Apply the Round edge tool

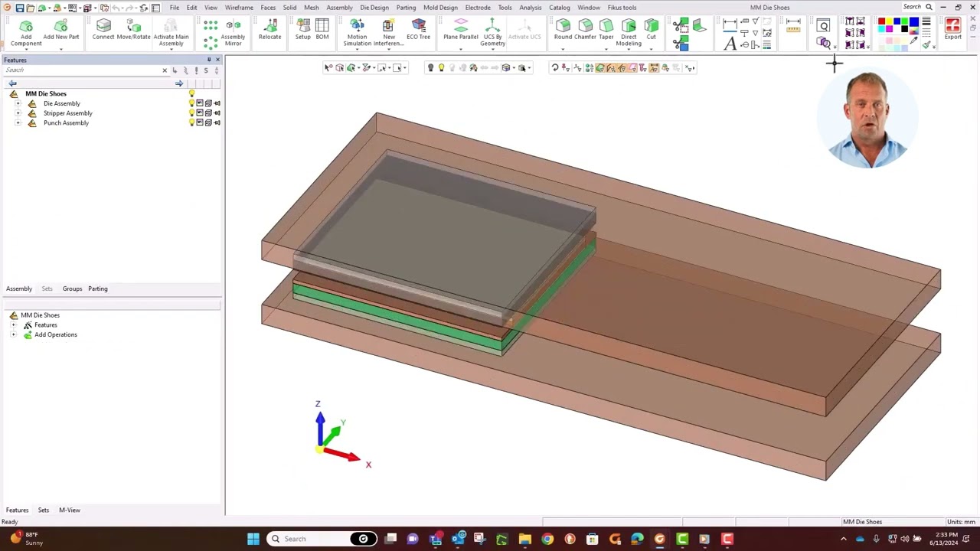point(563,31)
